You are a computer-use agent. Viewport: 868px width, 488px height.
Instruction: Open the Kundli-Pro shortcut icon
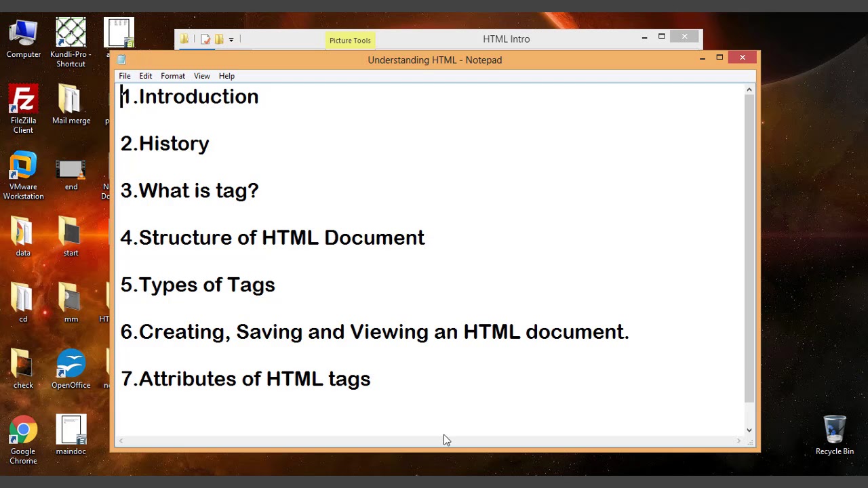[71, 35]
